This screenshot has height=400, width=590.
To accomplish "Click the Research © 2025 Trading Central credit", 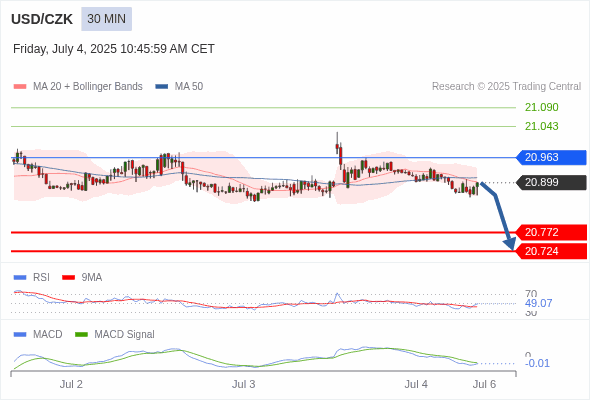I will pyautogui.click(x=506, y=87).
